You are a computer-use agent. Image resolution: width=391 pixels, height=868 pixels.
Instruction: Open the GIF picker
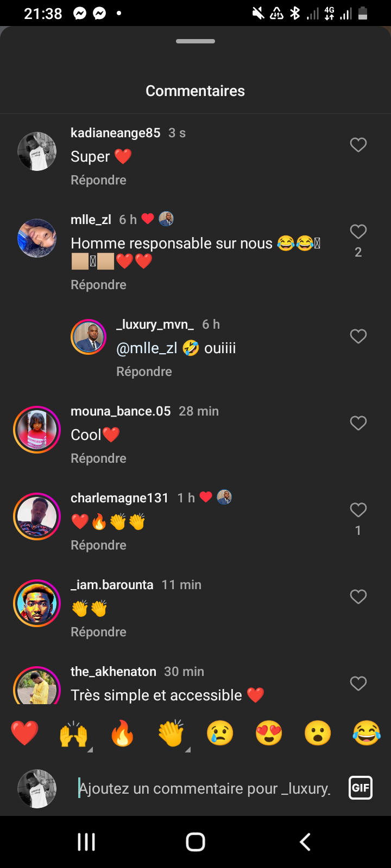pyautogui.click(x=361, y=788)
